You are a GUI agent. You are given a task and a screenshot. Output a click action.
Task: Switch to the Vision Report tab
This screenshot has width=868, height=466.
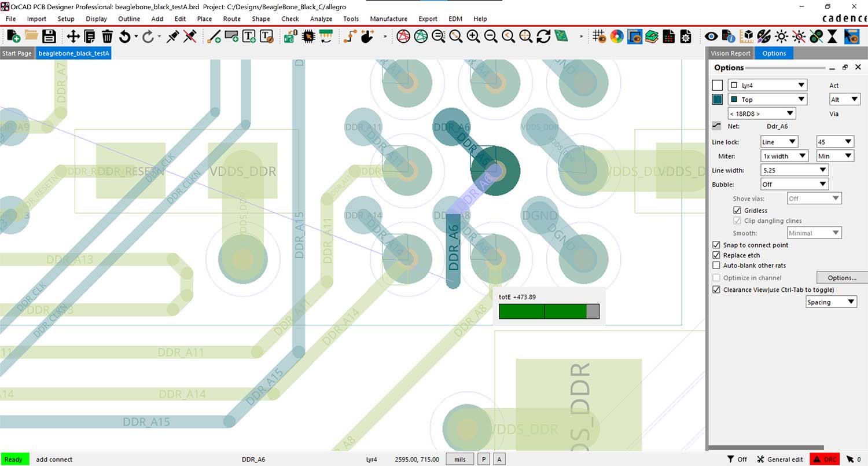click(x=730, y=53)
